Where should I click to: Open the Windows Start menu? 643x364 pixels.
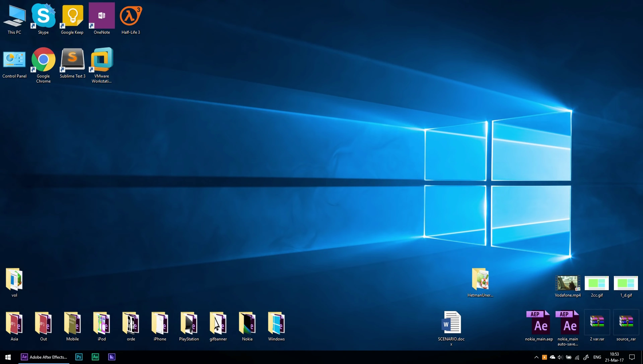[x=8, y=357]
